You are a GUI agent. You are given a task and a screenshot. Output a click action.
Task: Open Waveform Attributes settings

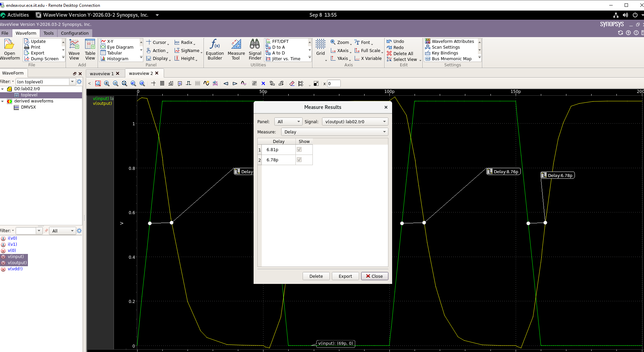(449, 41)
